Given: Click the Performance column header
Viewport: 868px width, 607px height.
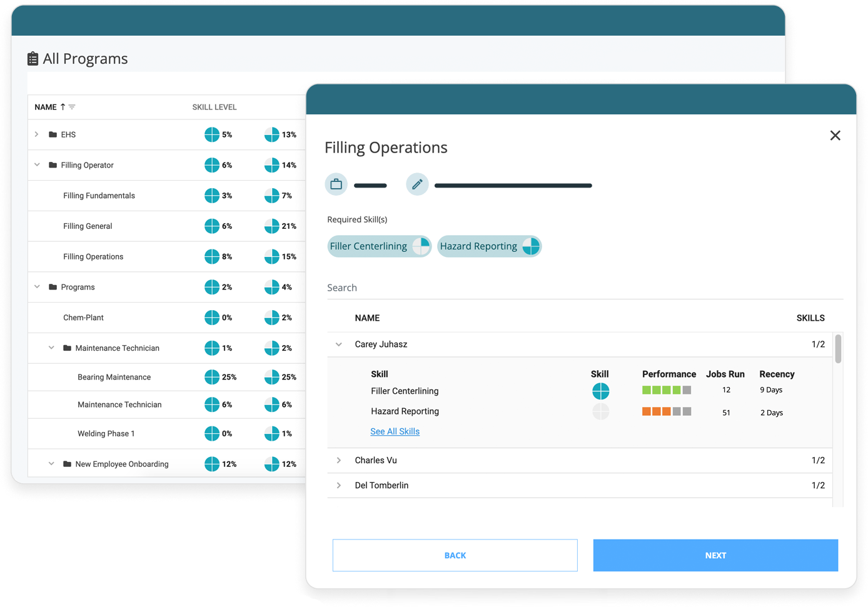Looking at the screenshot, I should click(x=669, y=374).
